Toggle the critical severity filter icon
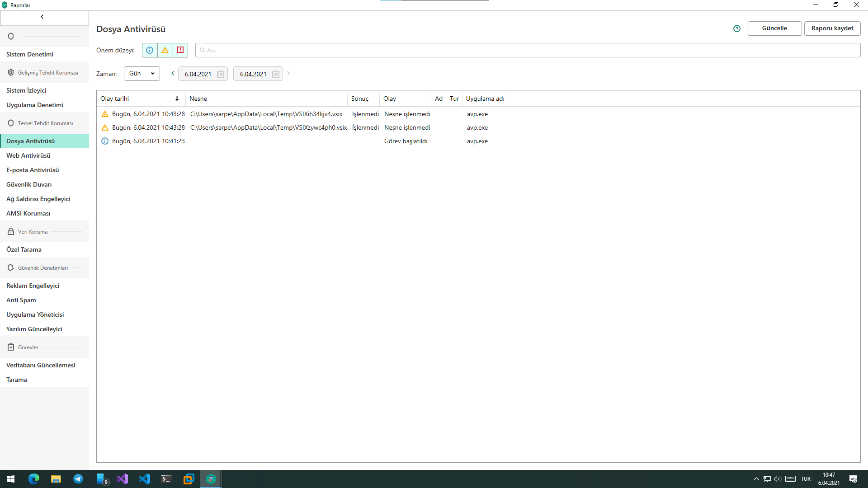Viewport: 868px width, 488px height. [x=180, y=50]
